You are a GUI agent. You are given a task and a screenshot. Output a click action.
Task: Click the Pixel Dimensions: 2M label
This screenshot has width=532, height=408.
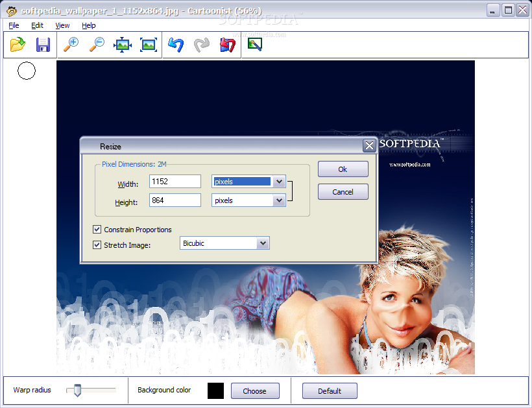point(134,164)
